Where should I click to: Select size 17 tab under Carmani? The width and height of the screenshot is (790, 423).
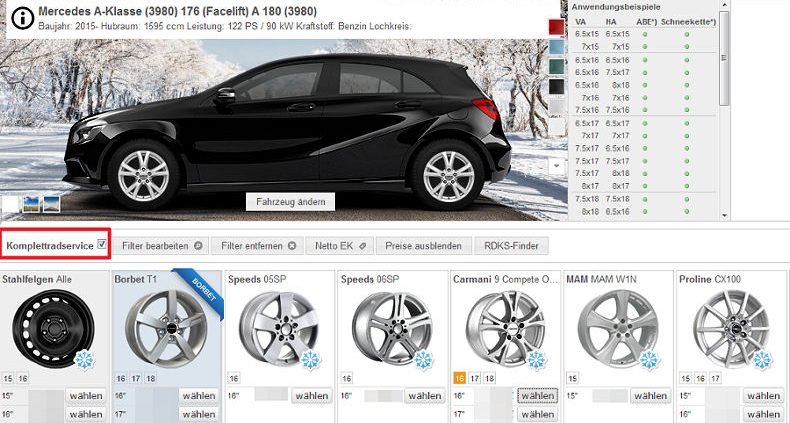coord(475,378)
